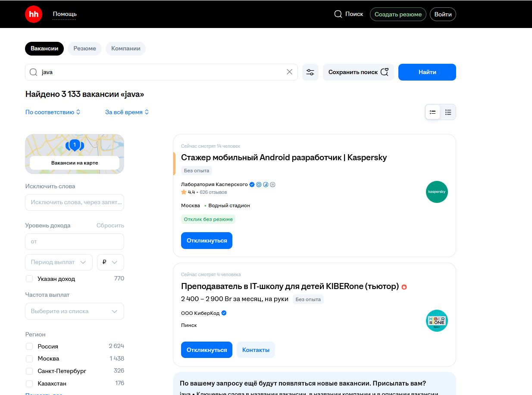Open the ruble currency dropdown

tap(110, 262)
